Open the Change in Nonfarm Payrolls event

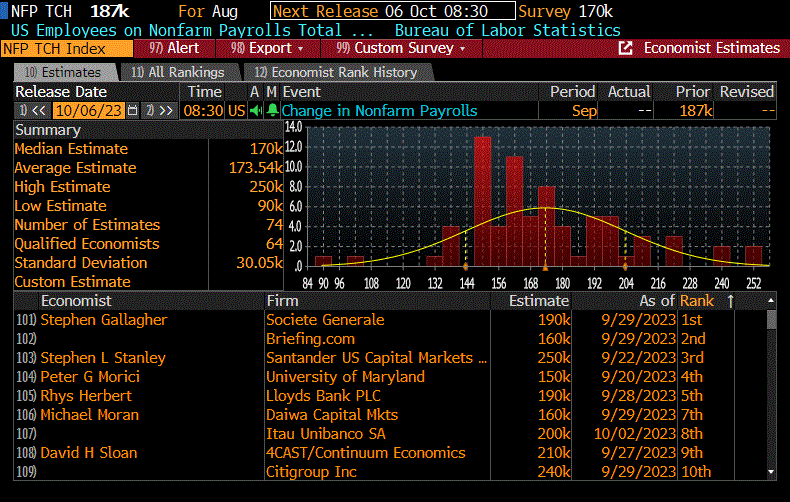379,110
